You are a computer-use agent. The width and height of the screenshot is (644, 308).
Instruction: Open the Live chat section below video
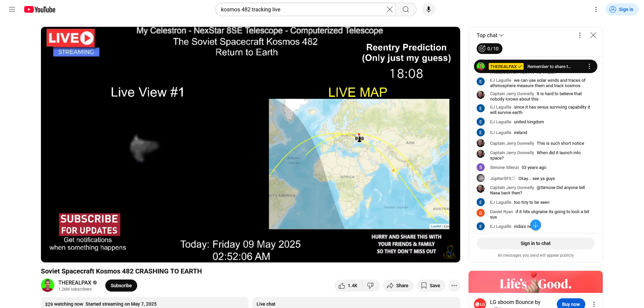click(356, 303)
